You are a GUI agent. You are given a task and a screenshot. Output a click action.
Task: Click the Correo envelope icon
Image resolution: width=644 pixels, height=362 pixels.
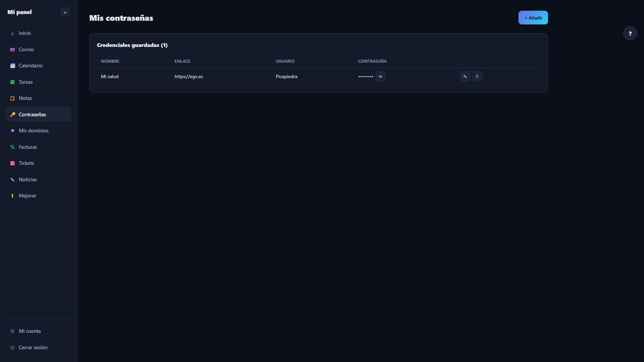(x=12, y=50)
